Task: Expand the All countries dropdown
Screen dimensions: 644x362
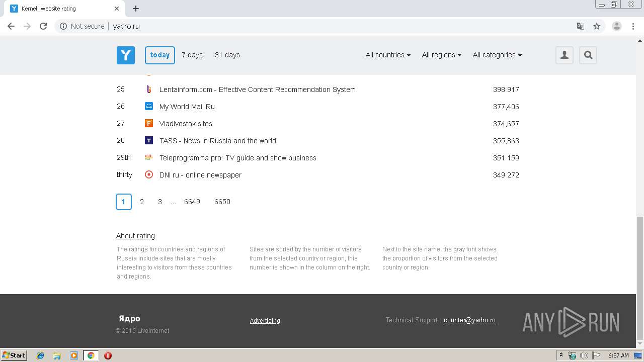Action: point(388,55)
